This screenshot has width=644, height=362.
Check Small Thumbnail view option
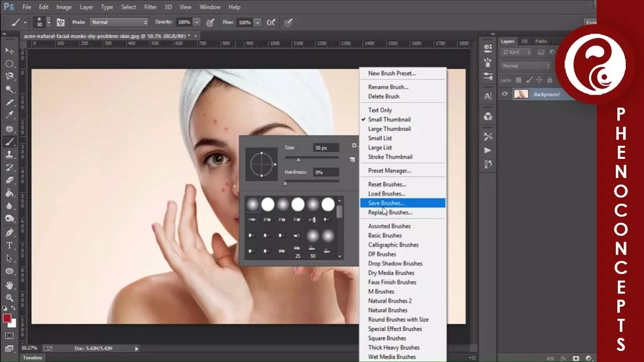click(389, 120)
